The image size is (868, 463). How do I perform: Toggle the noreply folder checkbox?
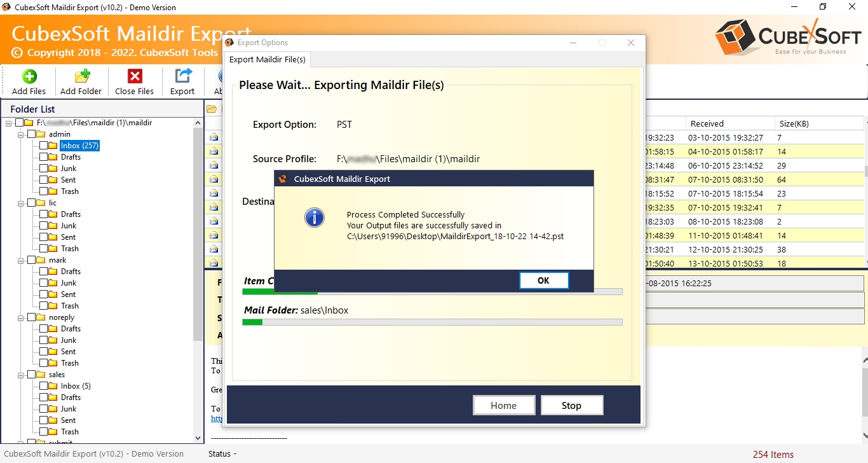[32, 317]
